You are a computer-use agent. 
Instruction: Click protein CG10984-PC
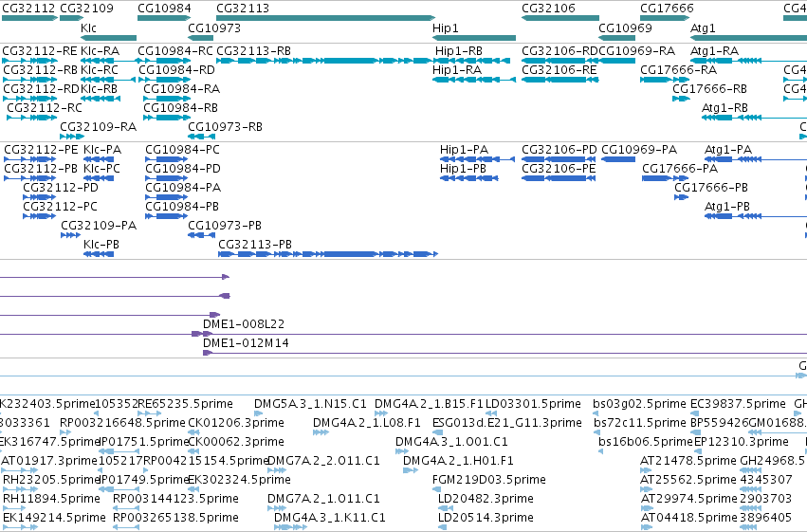(x=166, y=159)
